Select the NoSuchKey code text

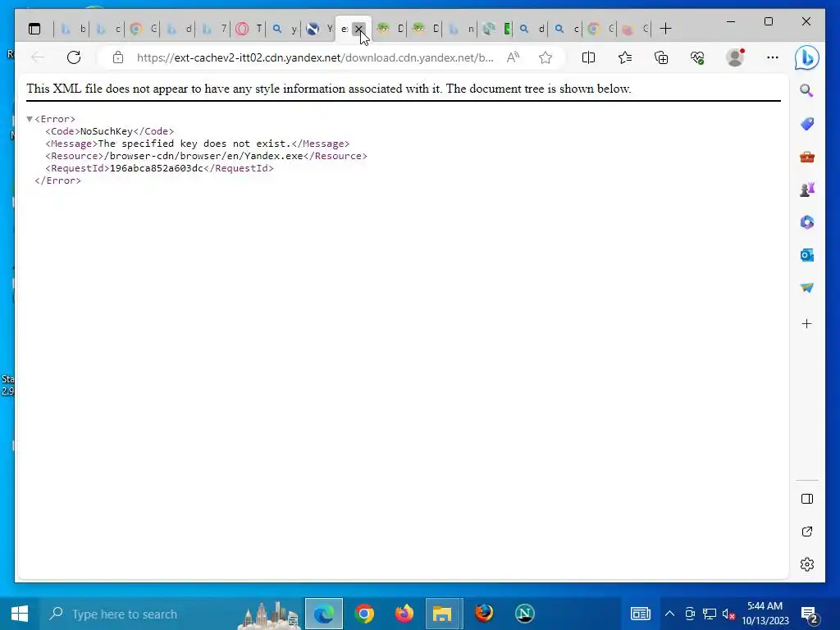point(106,131)
